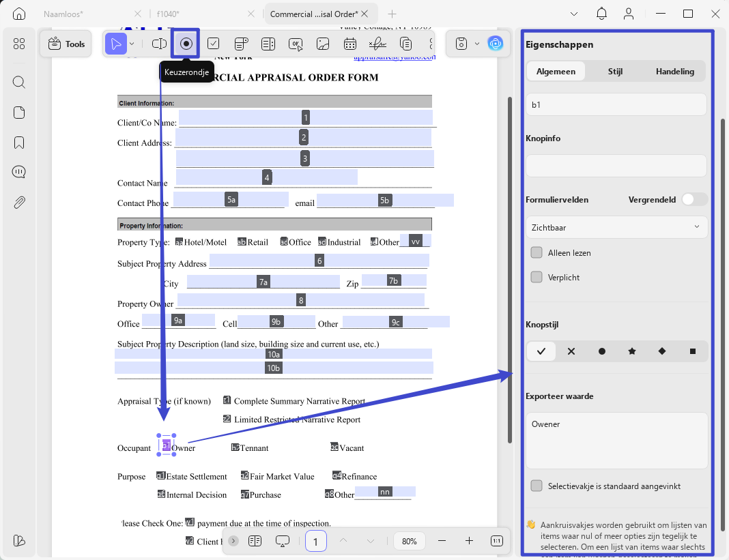Expand the bottom toolbar arrow
This screenshot has width=729, height=560.
coord(233,541)
